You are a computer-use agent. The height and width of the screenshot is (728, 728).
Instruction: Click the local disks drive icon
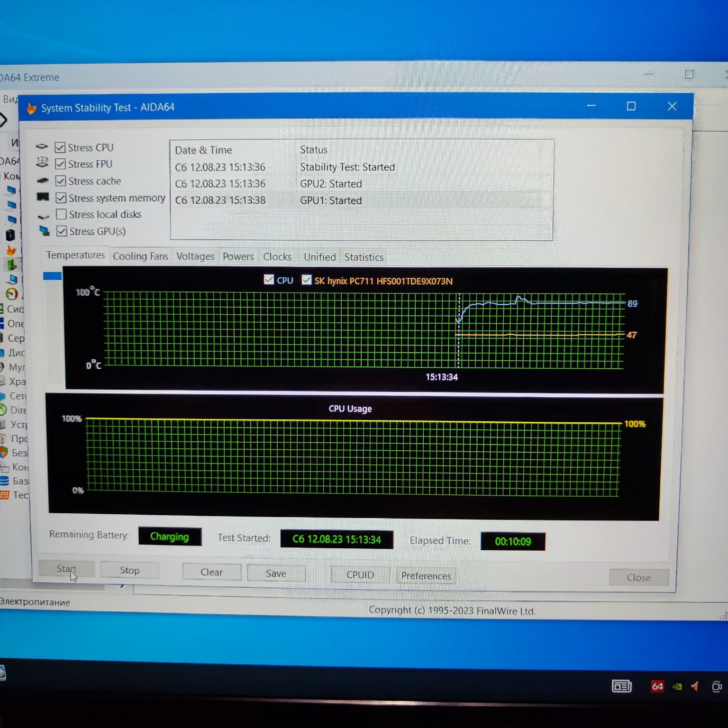point(44,217)
